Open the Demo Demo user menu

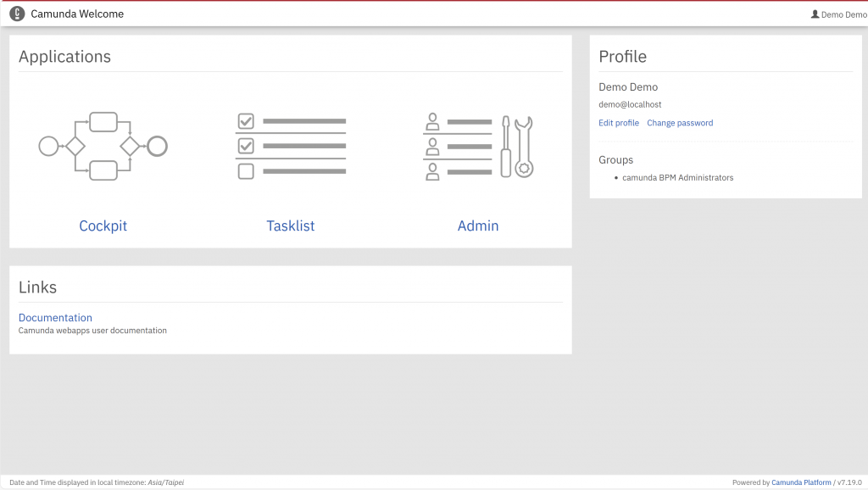click(839, 14)
